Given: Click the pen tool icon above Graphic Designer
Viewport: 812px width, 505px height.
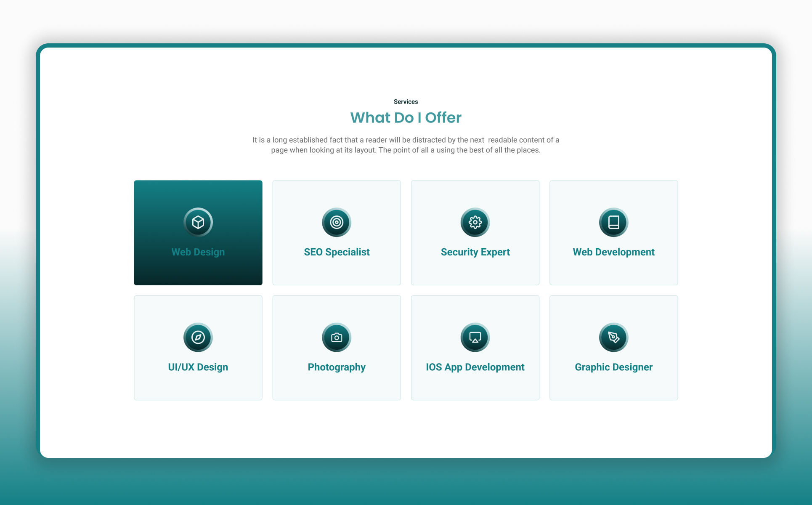Looking at the screenshot, I should pos(613,337).
